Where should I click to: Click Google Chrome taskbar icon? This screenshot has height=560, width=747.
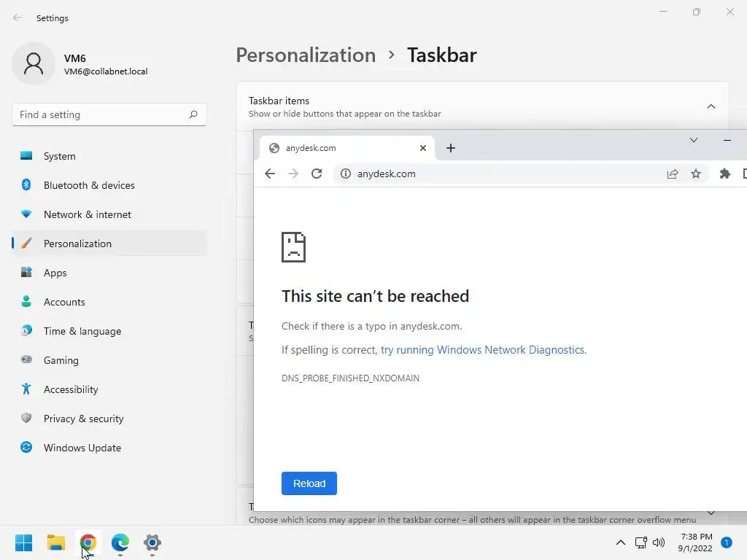tap(88, 542)
